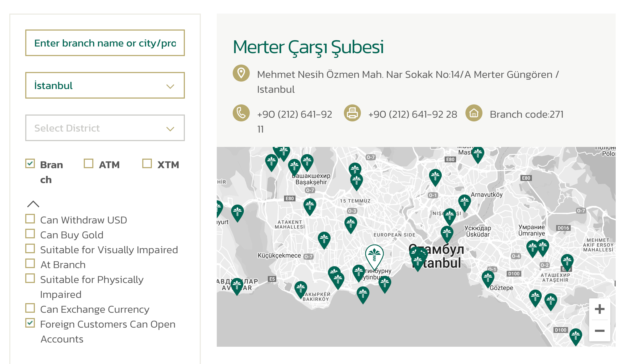
Task: Select Branch filter tab option
Action: (31, 164)
